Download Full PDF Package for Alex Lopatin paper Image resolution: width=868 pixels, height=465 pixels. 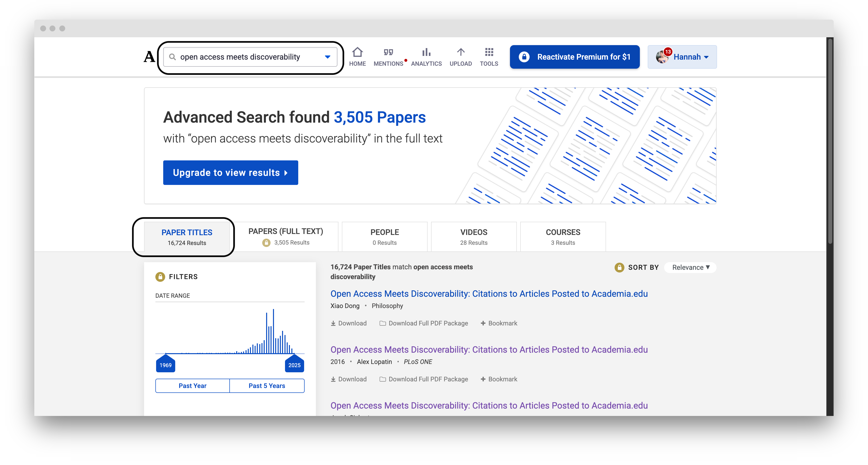click(424, 379)
